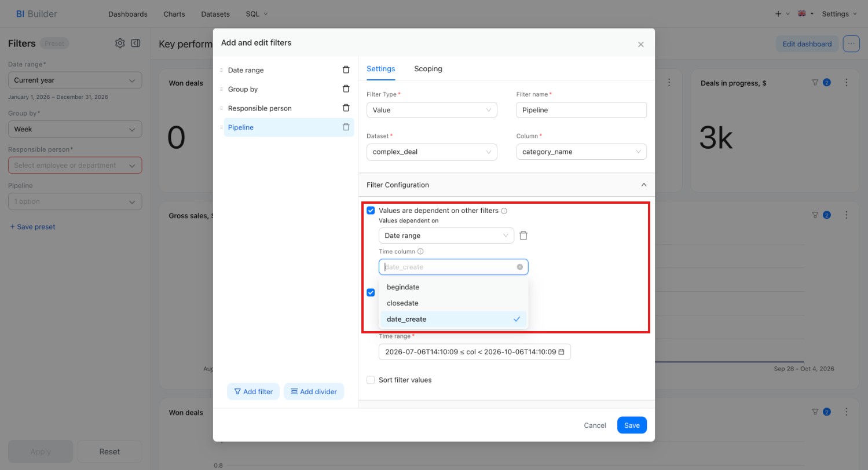
Task: Expand the SQL menu in navigation
Action: pos(257,14)
